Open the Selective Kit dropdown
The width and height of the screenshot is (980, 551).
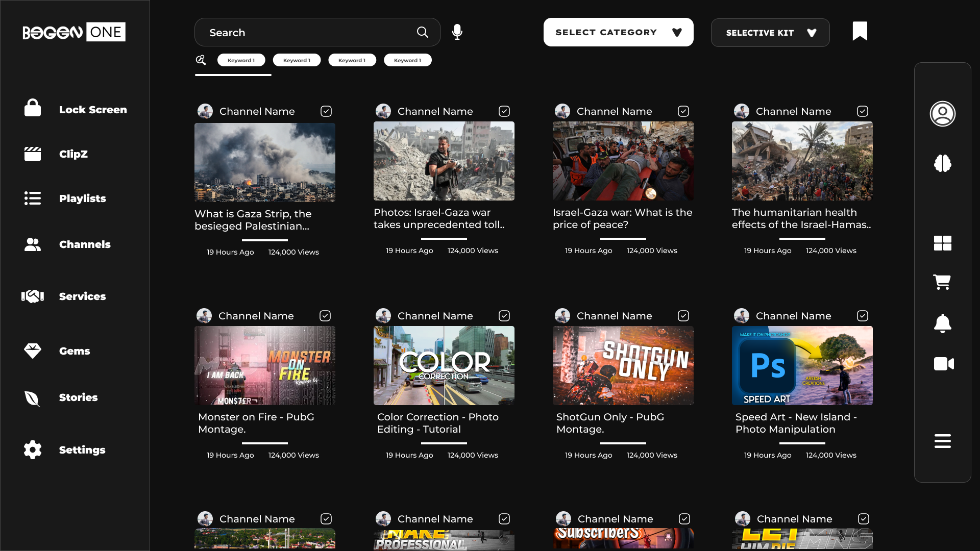point(770,33)
